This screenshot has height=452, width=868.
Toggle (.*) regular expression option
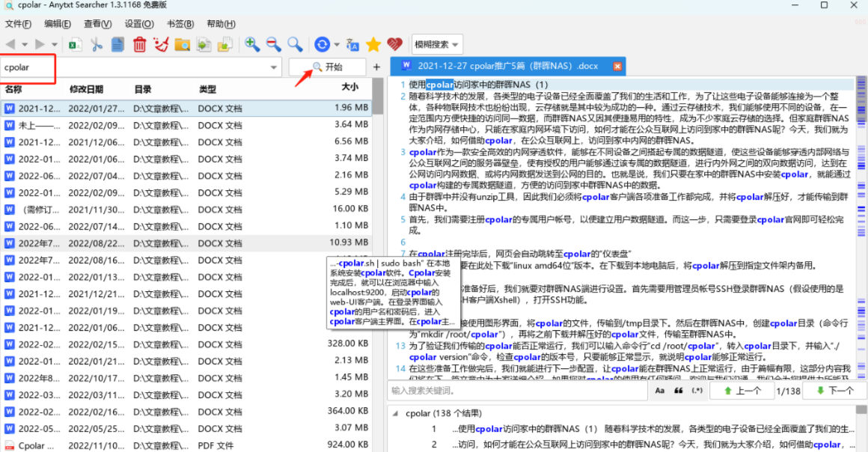[697, 391]
